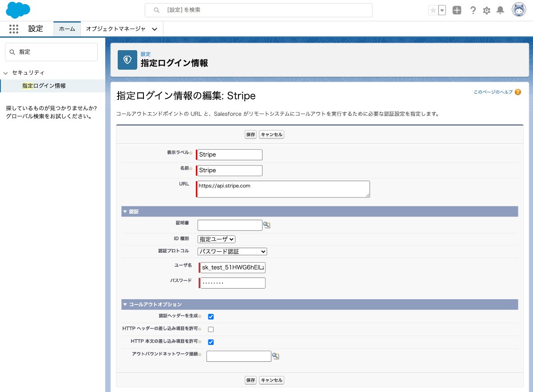Click the top キャンセル button
The height and width of the screenshot is (392, 533).
[x=271, y=135]
